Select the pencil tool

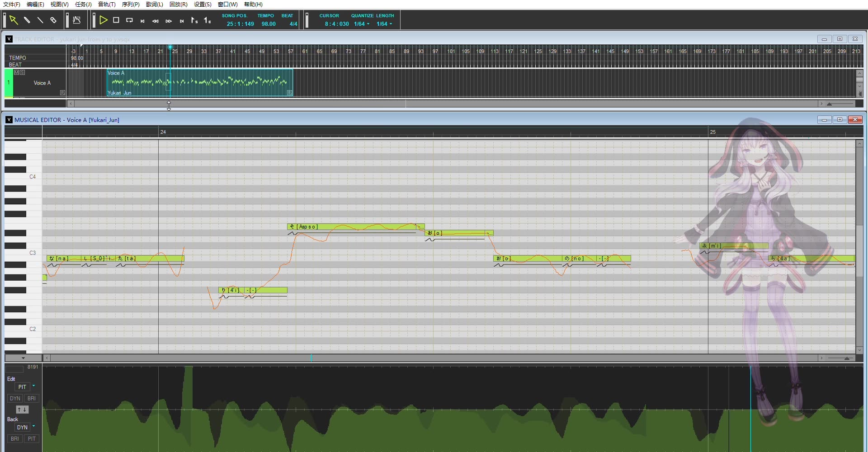pos(27,20)
